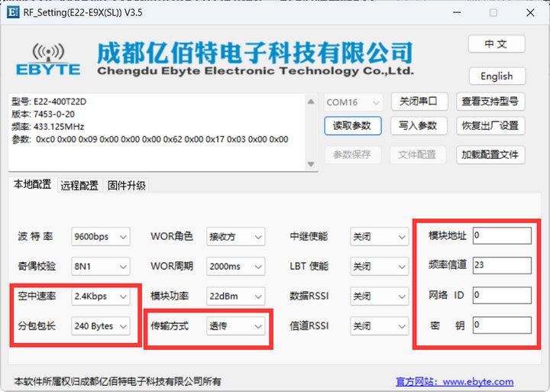Expand the WOR周期 2000ms dropdown
This screenshot has width=550, height=392.
236,267
